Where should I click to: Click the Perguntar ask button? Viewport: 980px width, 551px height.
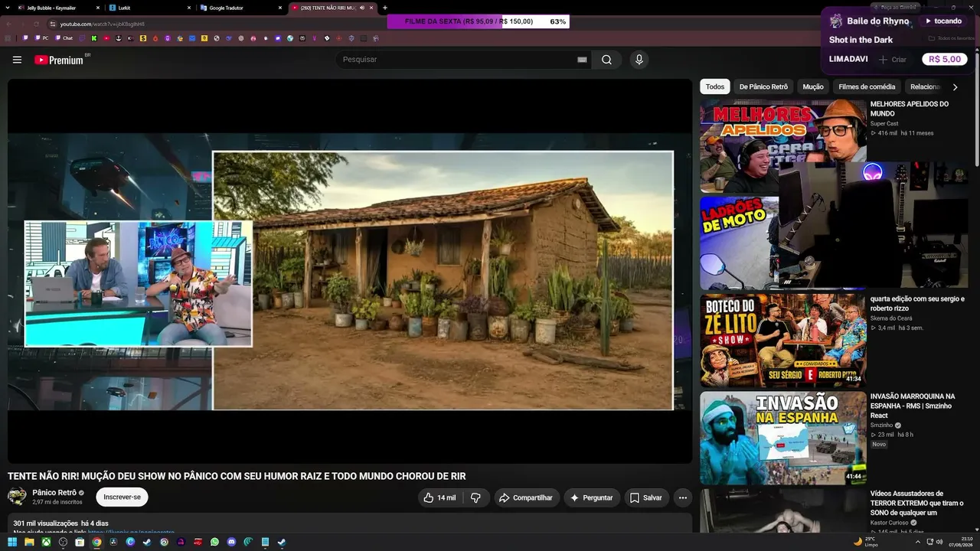click(592, 497)
